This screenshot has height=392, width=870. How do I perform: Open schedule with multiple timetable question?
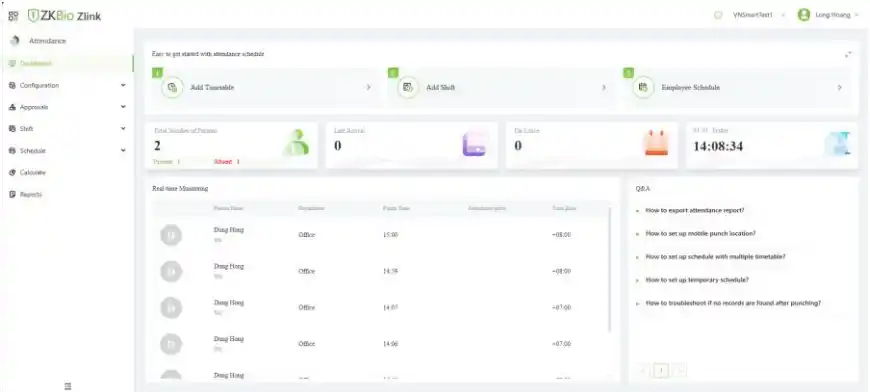click(715, 257)
